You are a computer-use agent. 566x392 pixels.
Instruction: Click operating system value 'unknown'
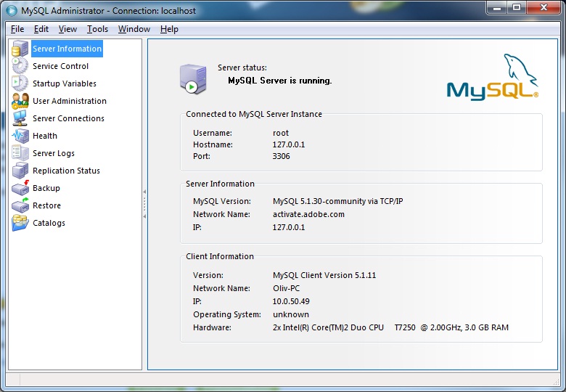291,314
